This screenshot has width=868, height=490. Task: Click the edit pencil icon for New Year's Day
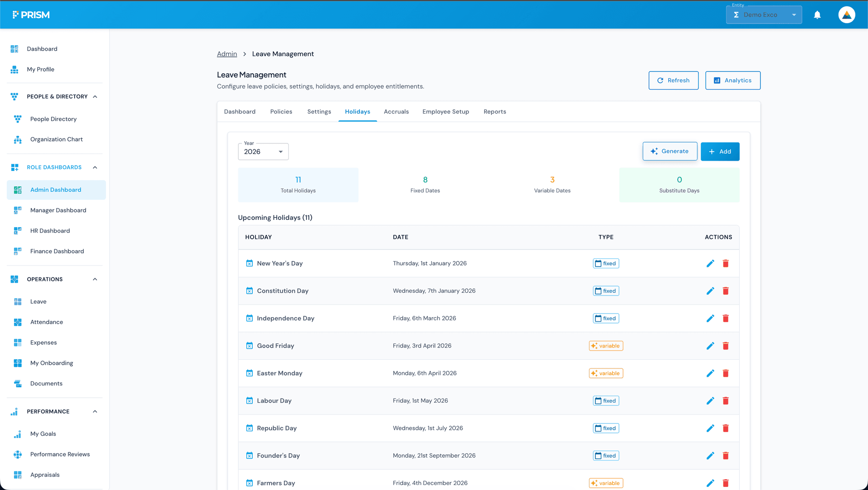click(x=710, y=263)
